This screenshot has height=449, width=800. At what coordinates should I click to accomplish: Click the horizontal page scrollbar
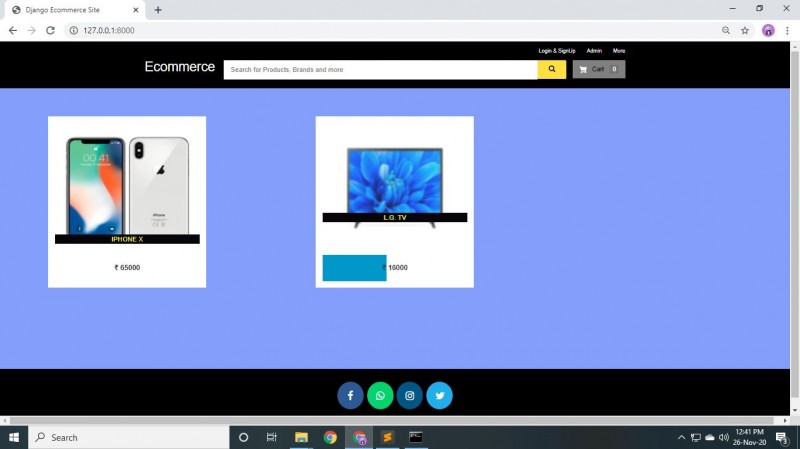tap(393, 420)
